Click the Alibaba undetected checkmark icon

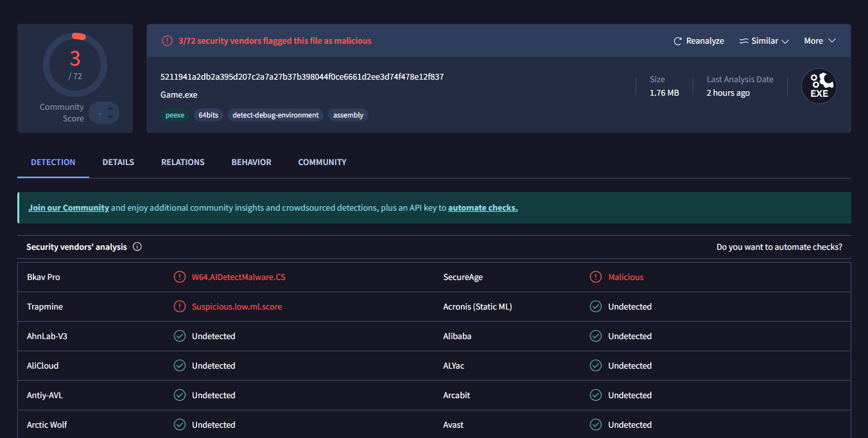coord(596,336)
